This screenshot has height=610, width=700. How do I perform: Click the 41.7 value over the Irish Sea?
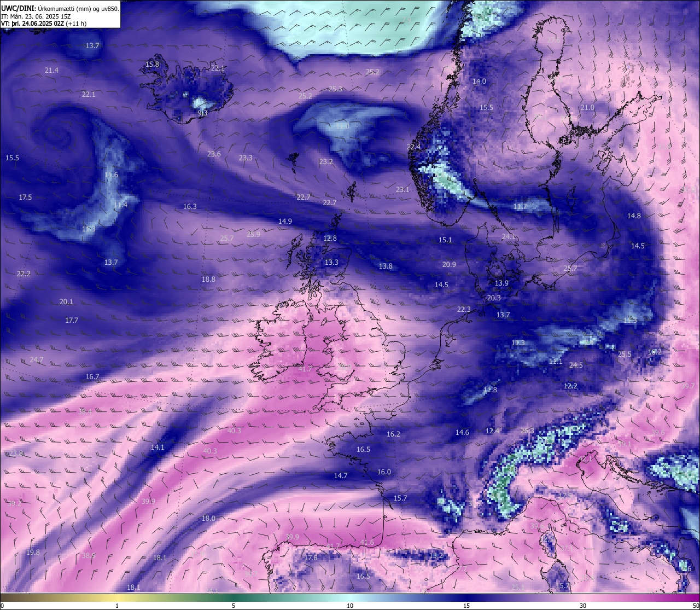coord(305,369)
